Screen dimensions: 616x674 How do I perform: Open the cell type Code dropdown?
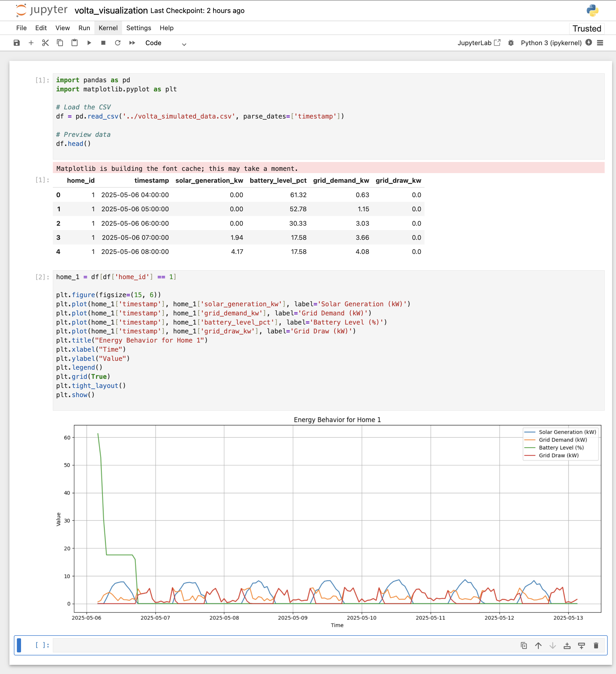165,43
